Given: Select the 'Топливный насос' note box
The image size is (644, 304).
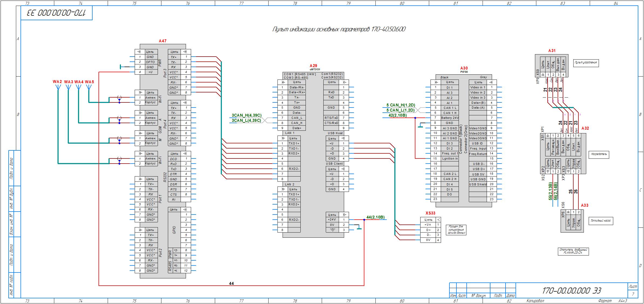Looking at the screenshot, I should click(601, 221).
